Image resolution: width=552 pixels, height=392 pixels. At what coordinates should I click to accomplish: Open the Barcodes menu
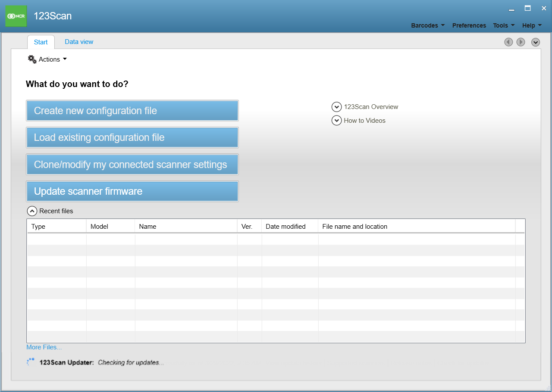click(428, 25)
